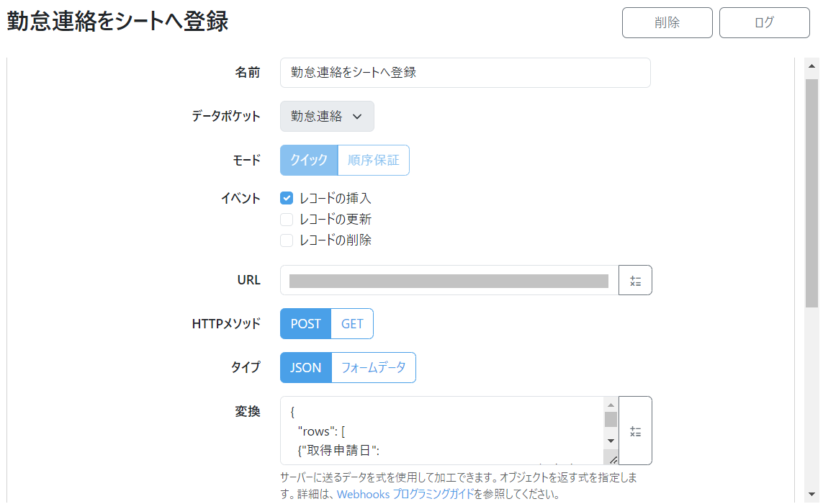Click the 削除 button
823x504 pixels.
tap(667, 22)
